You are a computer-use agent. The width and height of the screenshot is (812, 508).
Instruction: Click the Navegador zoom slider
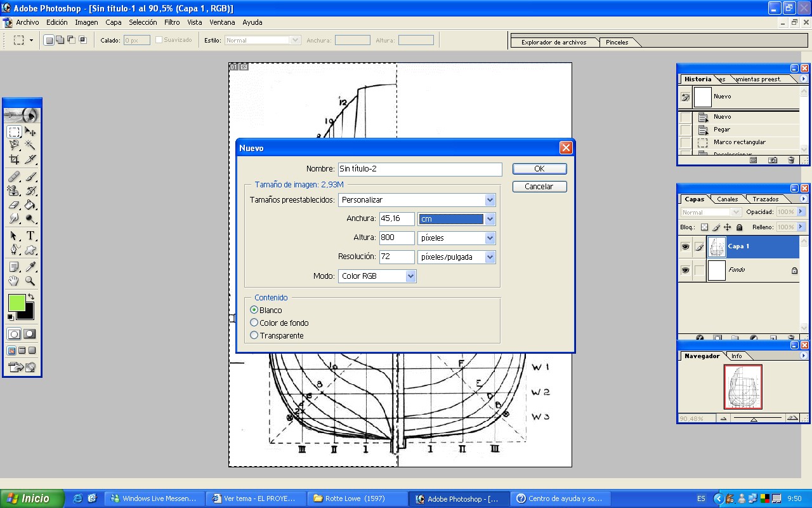(754, 418)
